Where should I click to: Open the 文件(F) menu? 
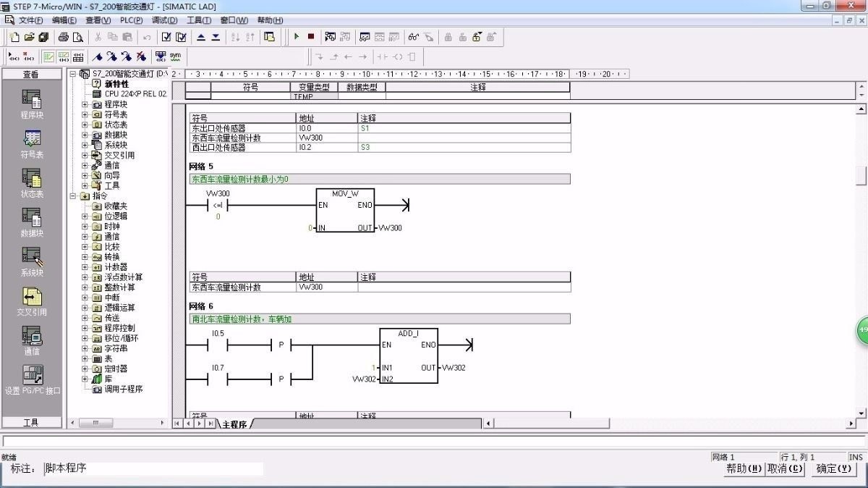(x=30, y=20)
